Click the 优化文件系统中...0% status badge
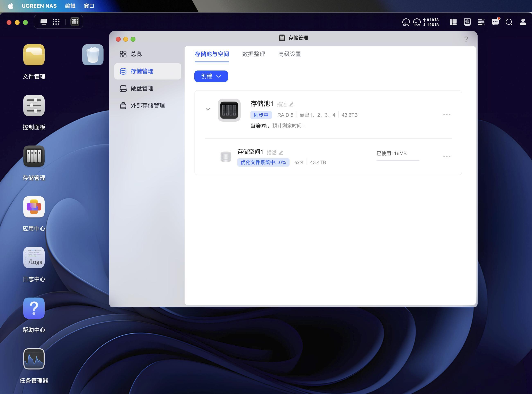The image size is (532, 394). [x=263, y=162]
